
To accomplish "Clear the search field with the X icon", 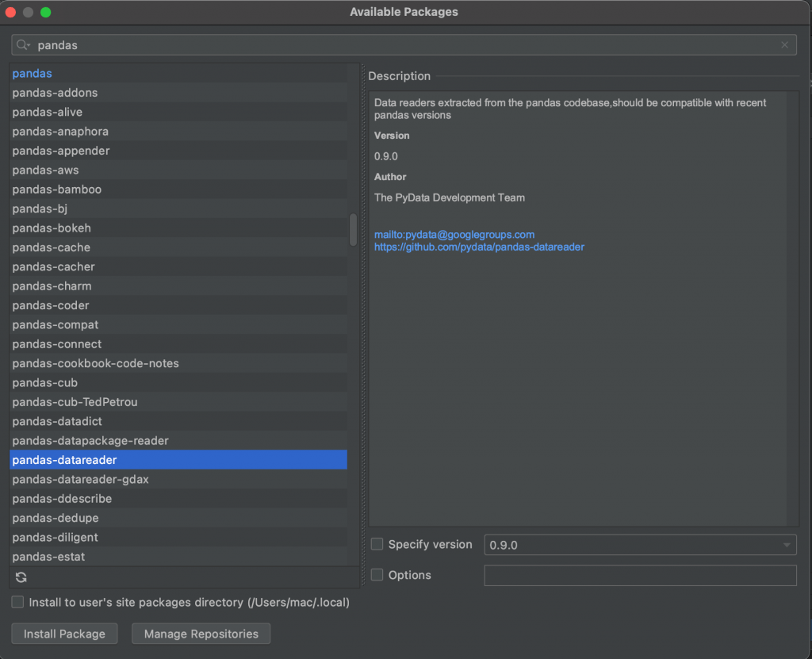I will 784,44.
